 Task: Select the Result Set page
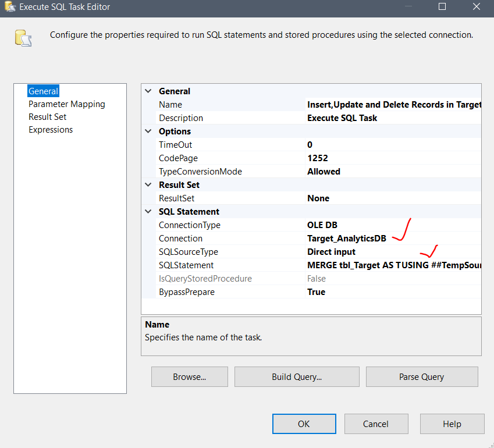(47, 116)
